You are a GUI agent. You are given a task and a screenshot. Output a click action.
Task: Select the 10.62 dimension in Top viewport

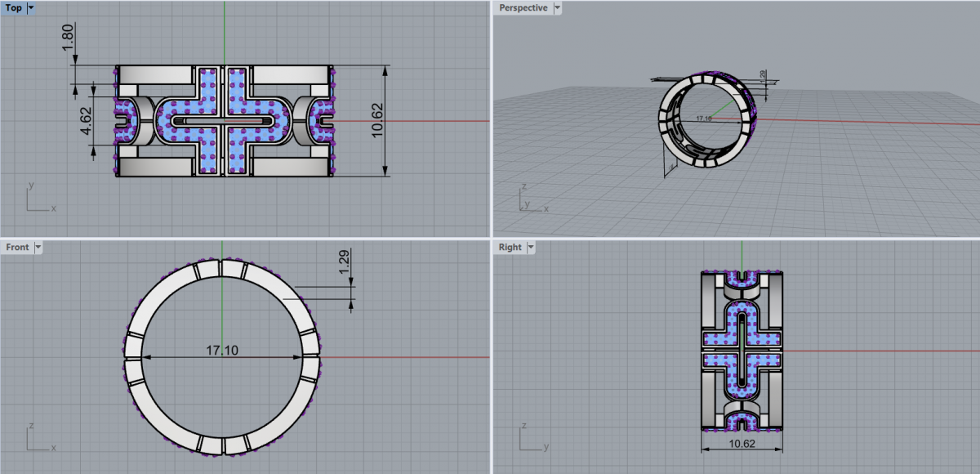click(x=376, y=119)
